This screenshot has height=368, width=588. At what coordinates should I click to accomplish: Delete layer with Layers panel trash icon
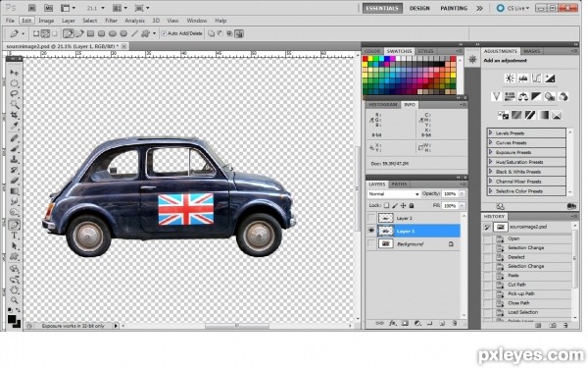tap(454, 323)
